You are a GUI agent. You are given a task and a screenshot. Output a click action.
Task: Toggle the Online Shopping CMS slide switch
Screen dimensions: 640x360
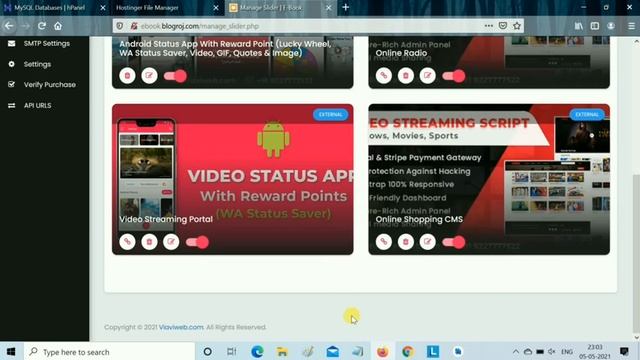point(454,242)
